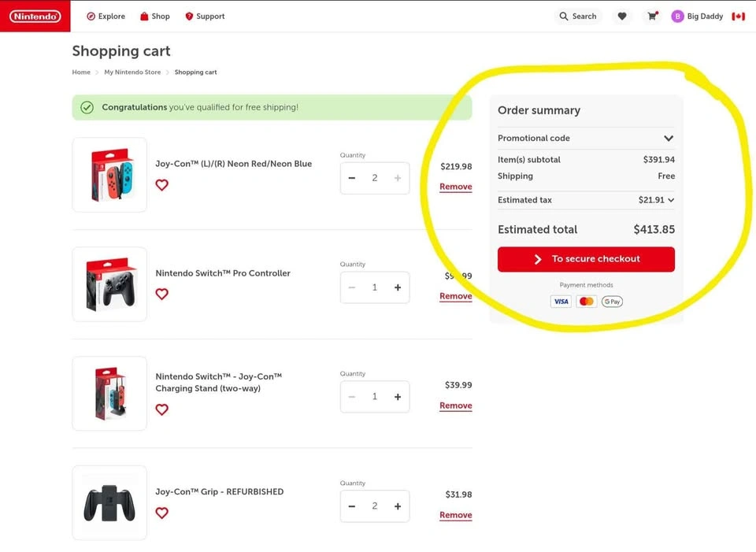The image size is (756, 552).
Task: Open the Explore menu
Action: click(x=106, y=17)
